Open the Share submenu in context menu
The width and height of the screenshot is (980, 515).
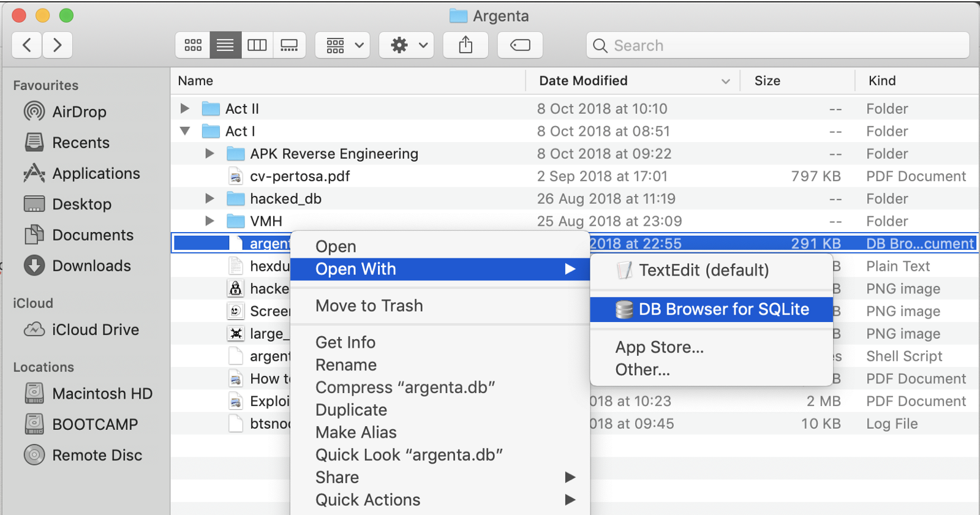coord(440,477)
